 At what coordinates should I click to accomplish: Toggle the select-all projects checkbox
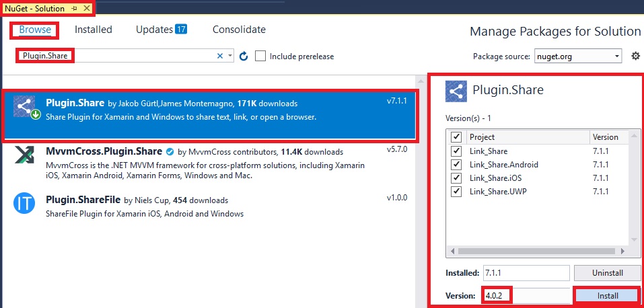(x=456, y=137)
